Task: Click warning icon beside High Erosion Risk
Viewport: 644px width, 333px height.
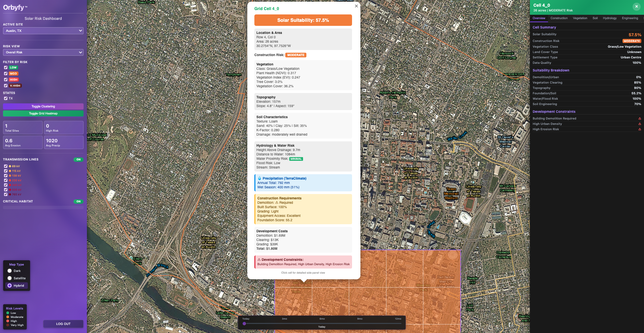Action: [640, 129]
